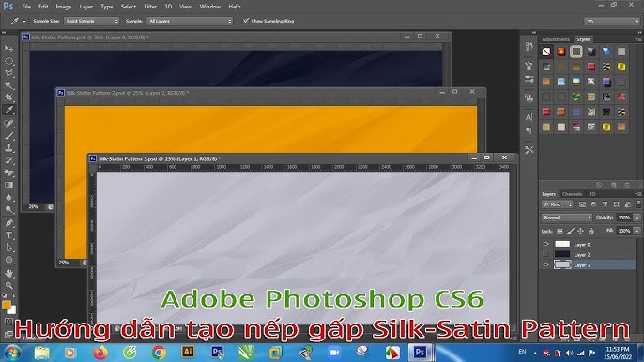Filter layers by adjustment layers icon
644x362 pixels.
click(593, 204)
